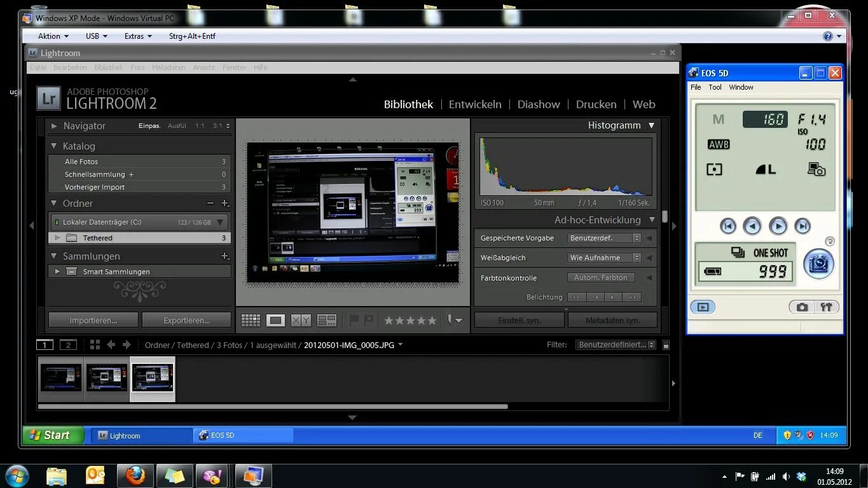The width and height of the screenshot is (868, 488).
Task: Open the EOS 5D quick preview button
Action: 703,307
